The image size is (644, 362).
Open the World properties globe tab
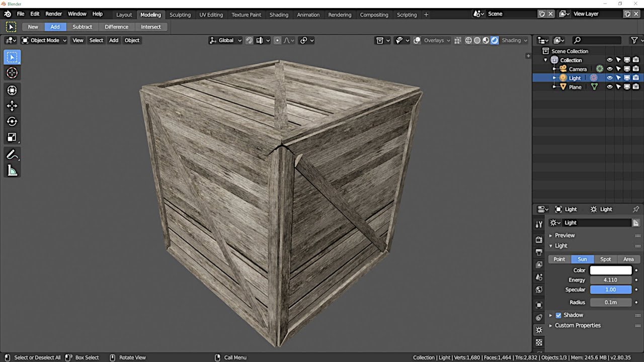[539, 290]
